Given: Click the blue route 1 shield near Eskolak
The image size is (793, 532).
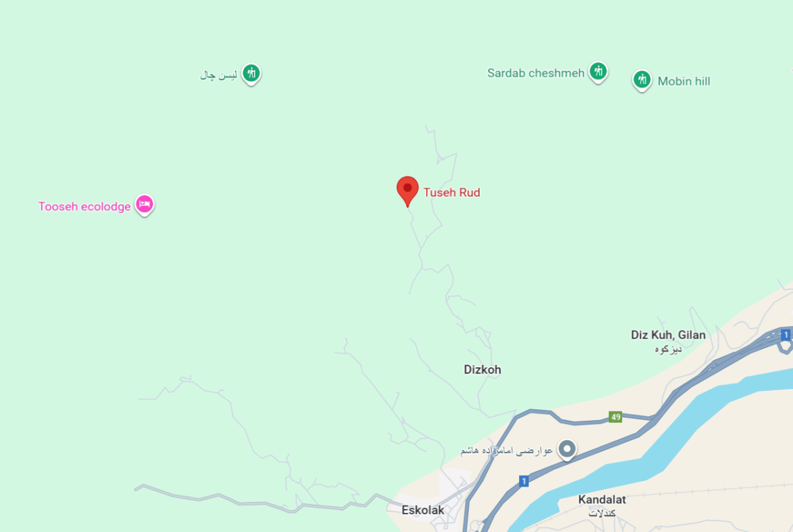Looking at the screenshot, I should 524,481.
